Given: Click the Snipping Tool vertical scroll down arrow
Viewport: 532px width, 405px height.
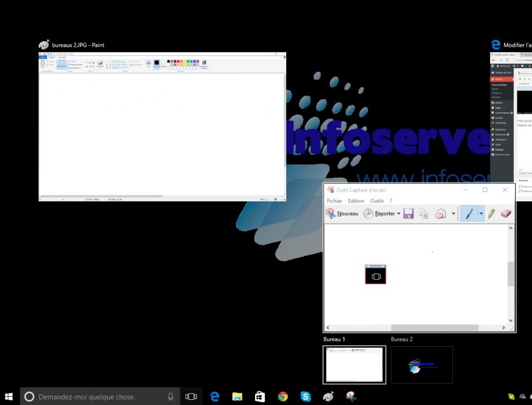Looking at the screenshot, I should click(x=511, y=320).
